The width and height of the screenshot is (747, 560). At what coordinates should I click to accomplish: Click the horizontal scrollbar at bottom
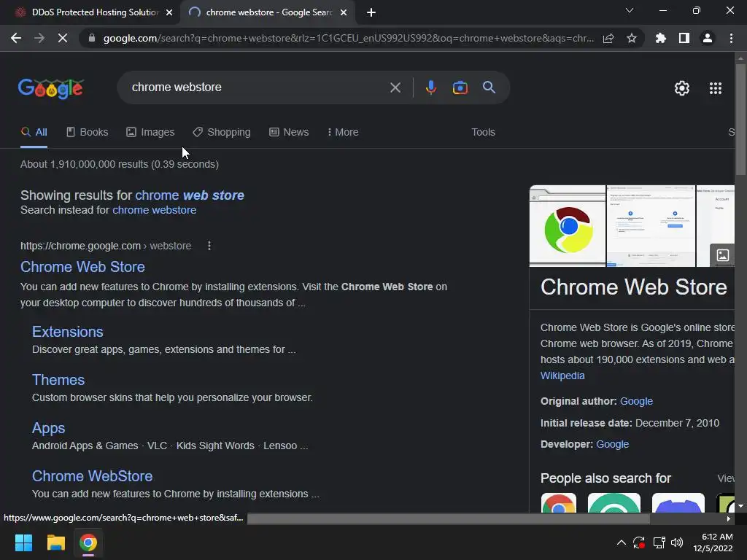[448, 518]
